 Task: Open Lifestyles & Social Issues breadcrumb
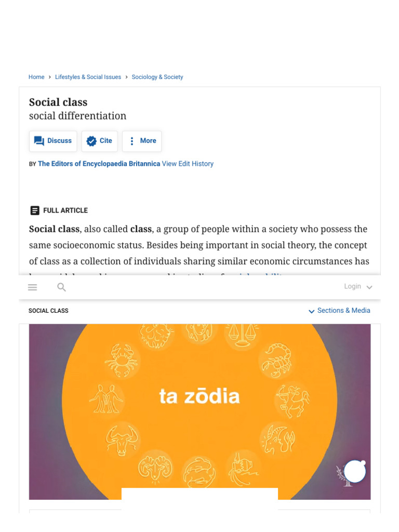pyautogui.click(x=88, y=77)
